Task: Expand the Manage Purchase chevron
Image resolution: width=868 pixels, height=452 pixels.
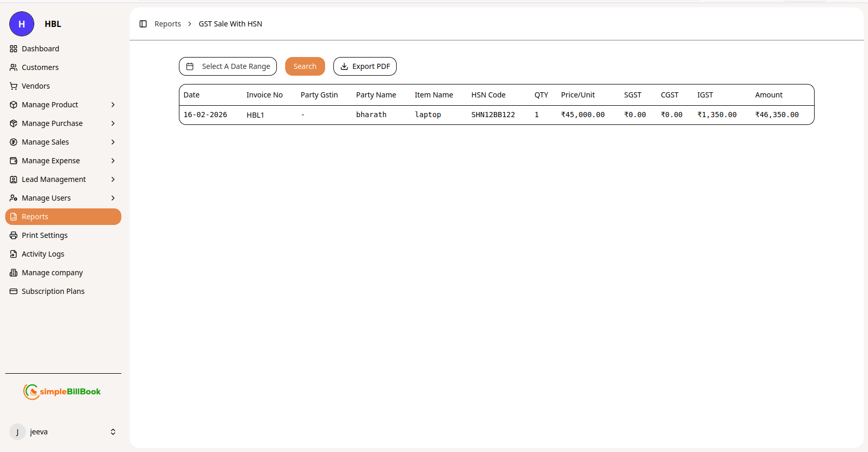Action: [113, 123]
